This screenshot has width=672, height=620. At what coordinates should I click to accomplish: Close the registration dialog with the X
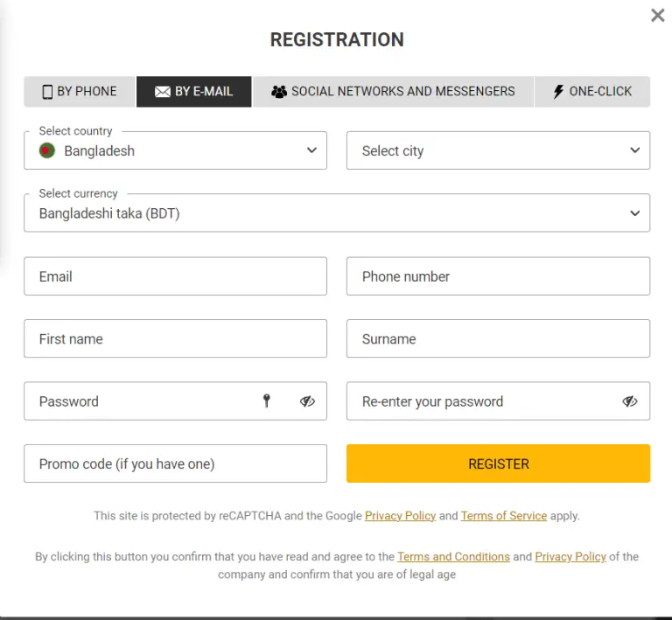[x=658, y=16]
